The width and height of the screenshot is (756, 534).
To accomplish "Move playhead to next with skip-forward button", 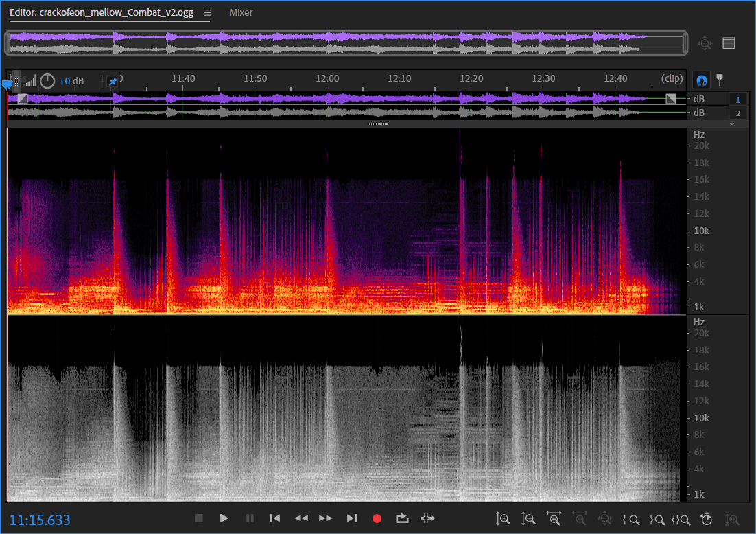I will pyautogui.click(x=352, y=519).
